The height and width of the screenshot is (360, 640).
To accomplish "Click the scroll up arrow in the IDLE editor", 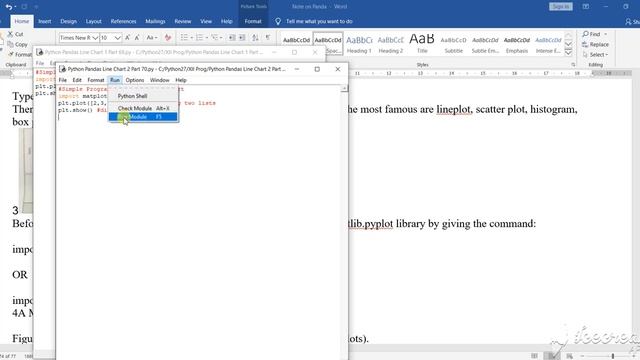I will click(344, 88).
